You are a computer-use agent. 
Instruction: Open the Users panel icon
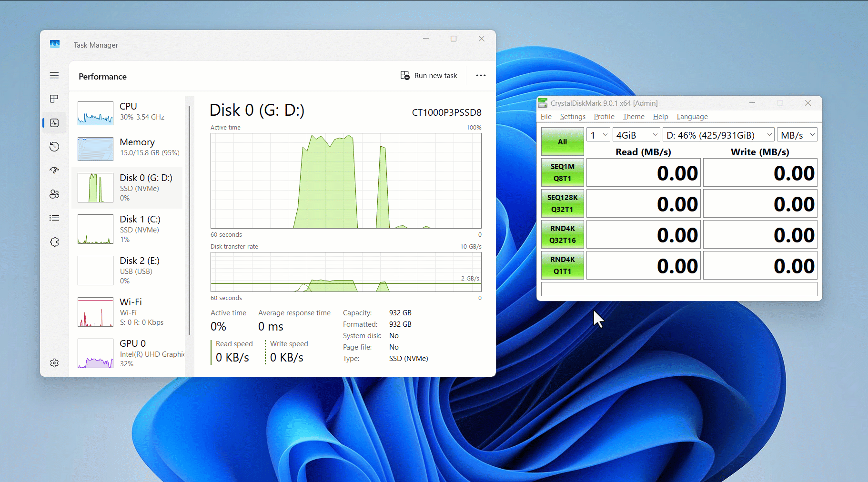click(54, 194)
